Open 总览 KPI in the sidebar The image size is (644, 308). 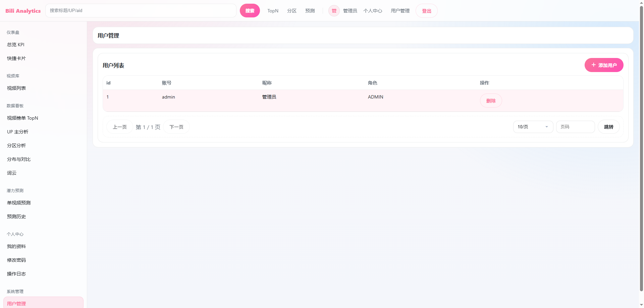coord(16,45)
